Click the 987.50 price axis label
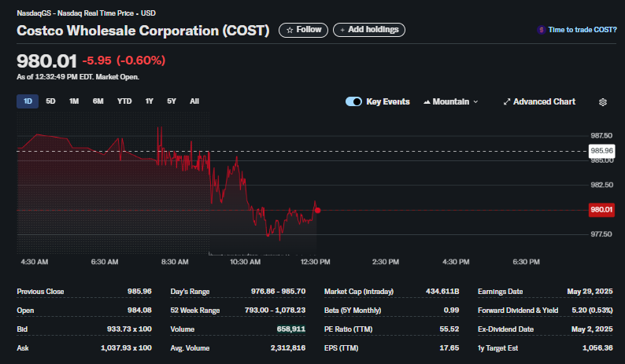625x364 pixels. tap(601, 136)
